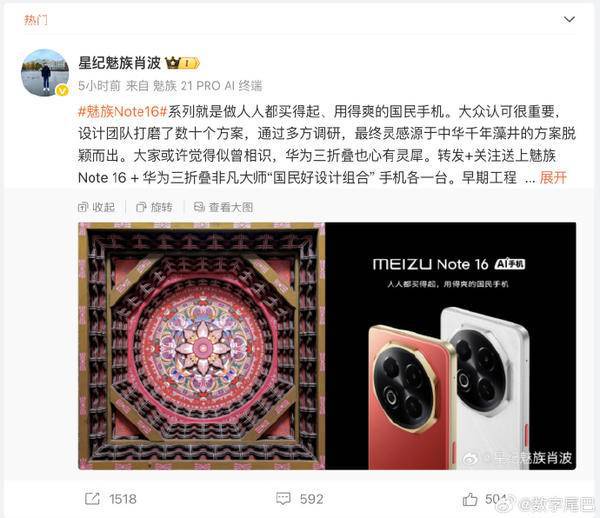Click the MEIZU Note 16 phone image
Viewport: 600px width, 518px height.
tap(450, 346)
